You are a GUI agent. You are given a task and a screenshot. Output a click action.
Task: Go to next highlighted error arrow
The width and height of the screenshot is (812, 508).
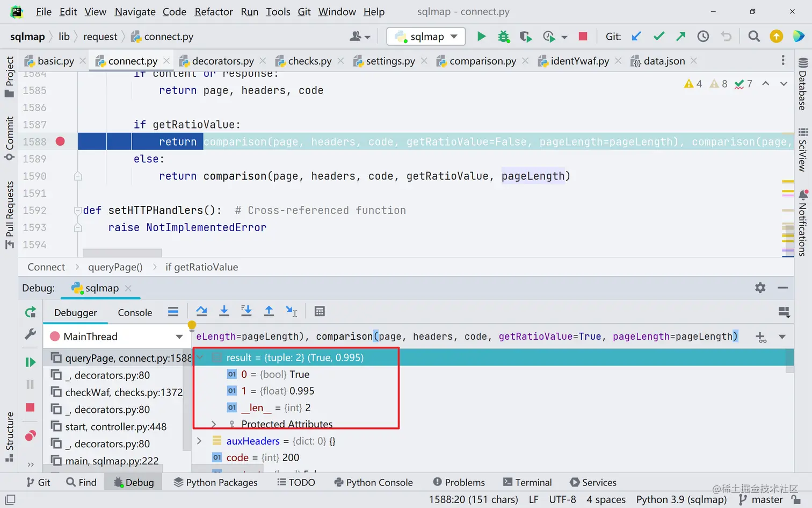(x=784, y=83)
